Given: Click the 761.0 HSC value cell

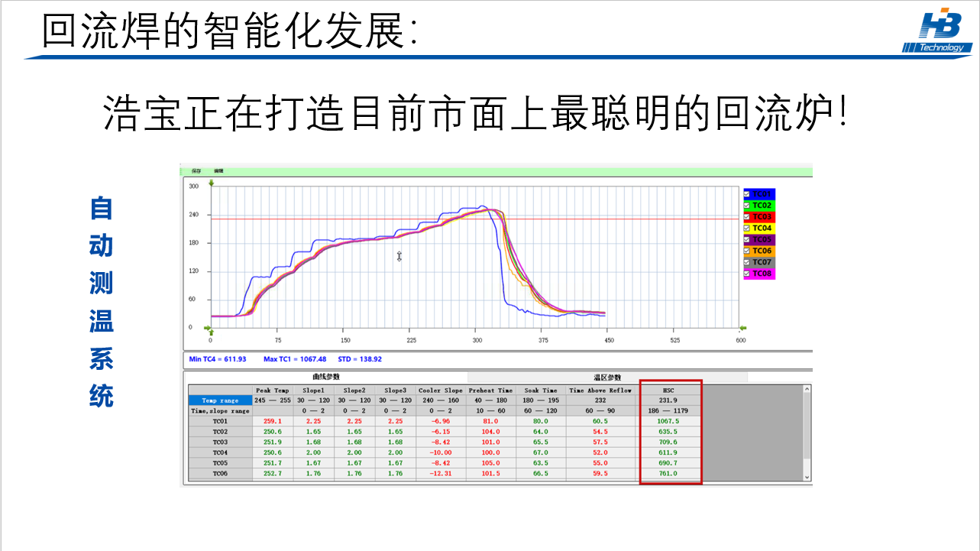Looking at the screenshot, I should (x=668, y=473).
